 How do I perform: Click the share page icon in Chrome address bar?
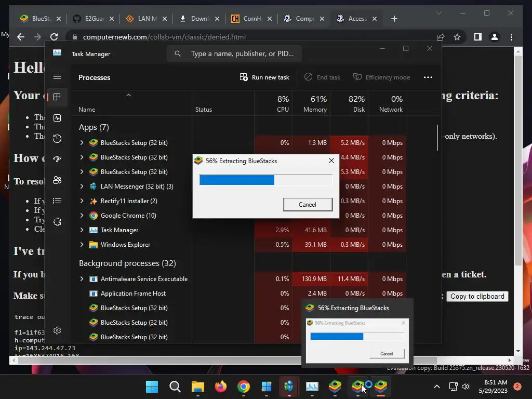441,37
